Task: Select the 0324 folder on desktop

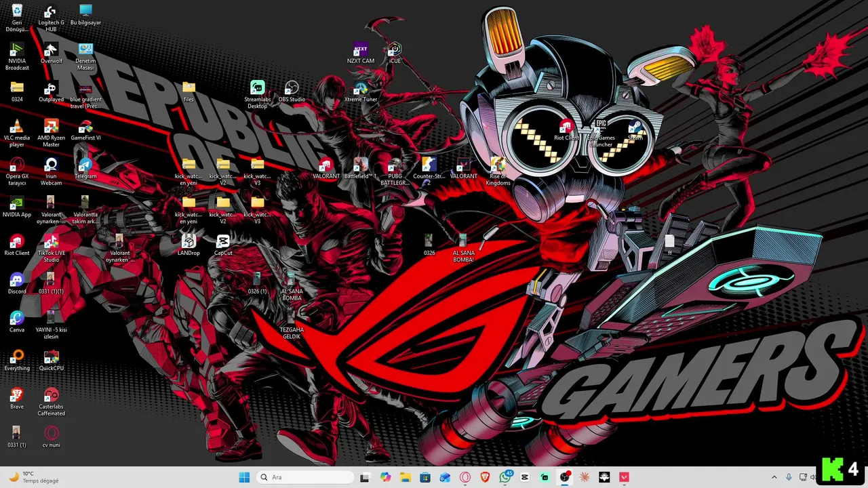Action: (17, 91)
